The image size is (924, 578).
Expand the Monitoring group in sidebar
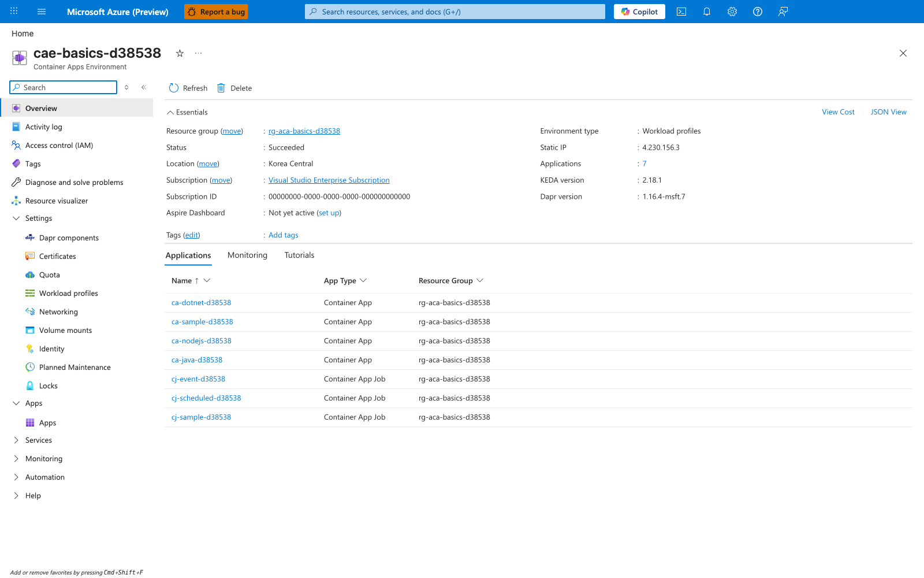(x=16, y=458)
